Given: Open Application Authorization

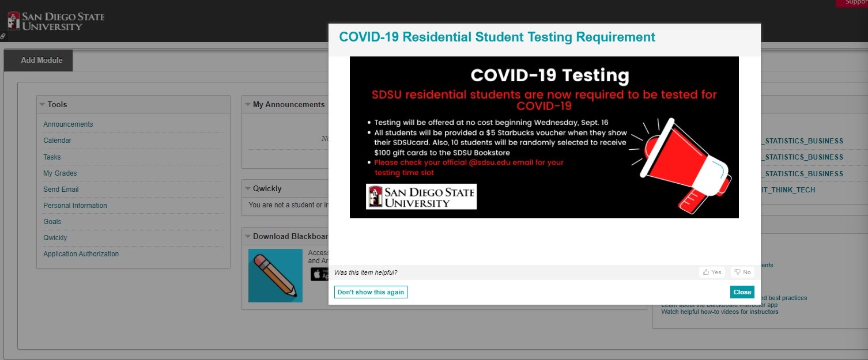Looking at the screenshot, I should click(81, 253).
